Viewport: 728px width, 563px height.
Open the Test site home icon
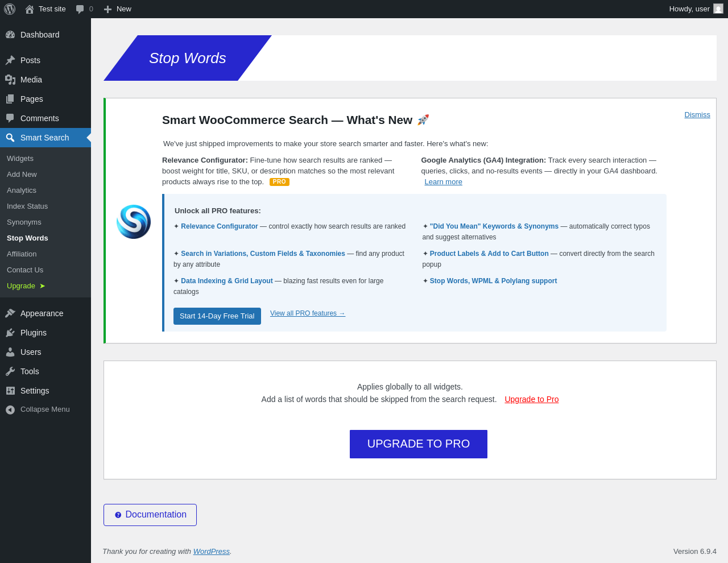click(x=30, y=9)
